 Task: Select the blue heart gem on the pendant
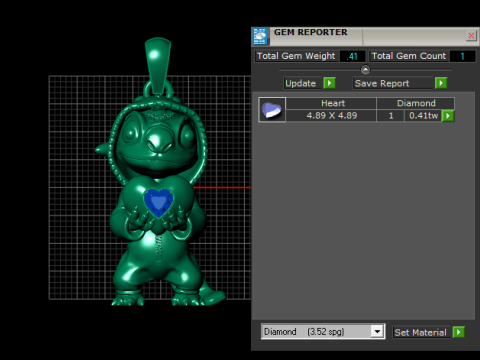tap(158, 202)
